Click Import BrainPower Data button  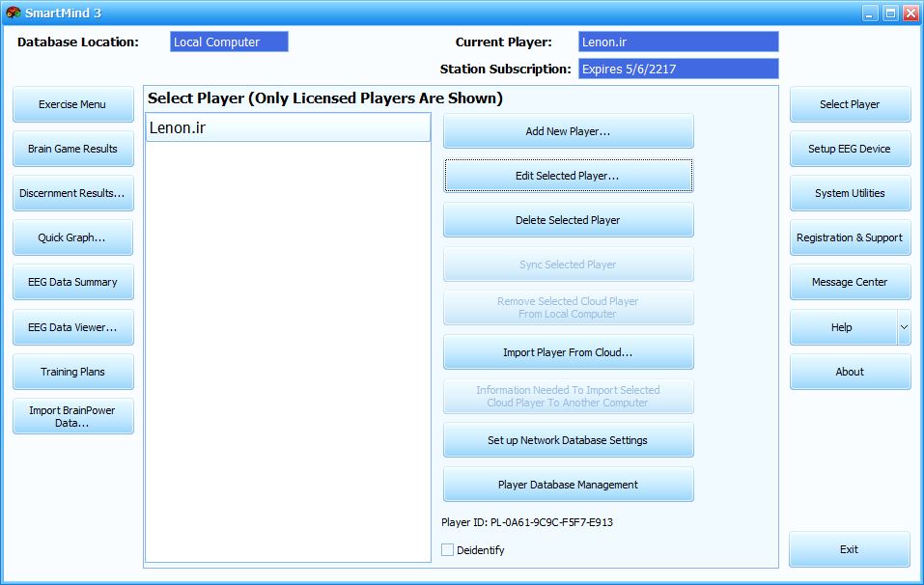click(x=72, y=416)
